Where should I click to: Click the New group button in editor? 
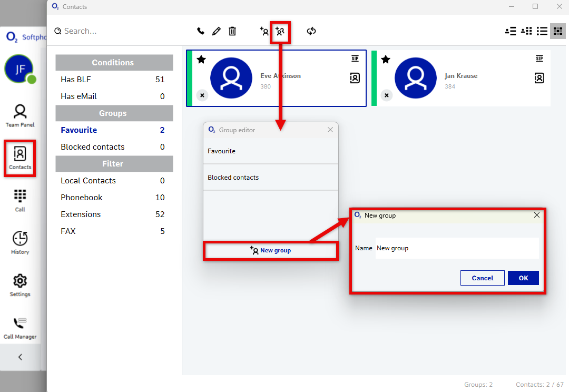[x=270, y=251]
